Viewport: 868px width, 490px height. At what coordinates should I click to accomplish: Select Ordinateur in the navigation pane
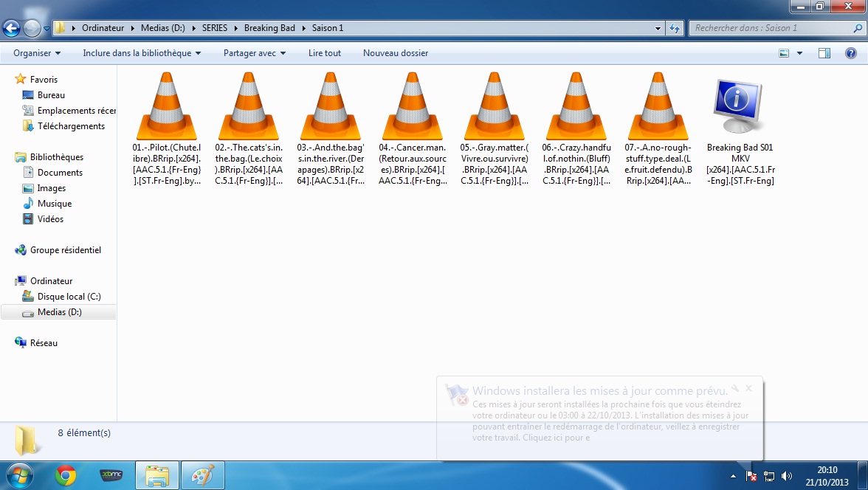[52, 280]
